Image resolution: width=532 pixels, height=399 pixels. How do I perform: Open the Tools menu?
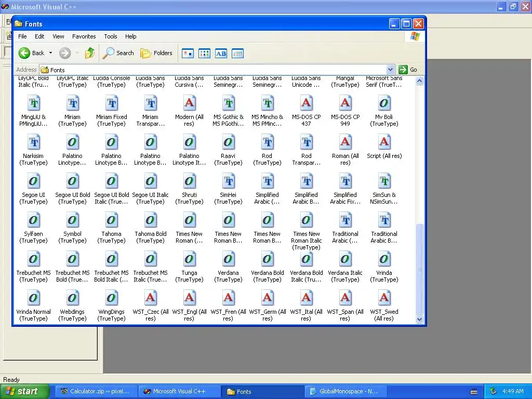pyautogui.click(x=111, y=36)
